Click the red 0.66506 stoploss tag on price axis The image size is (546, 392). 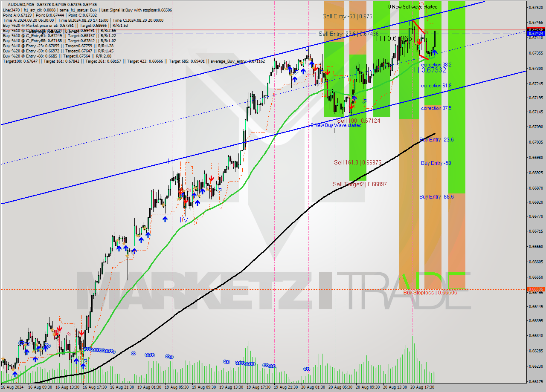(x=536, y=289)
